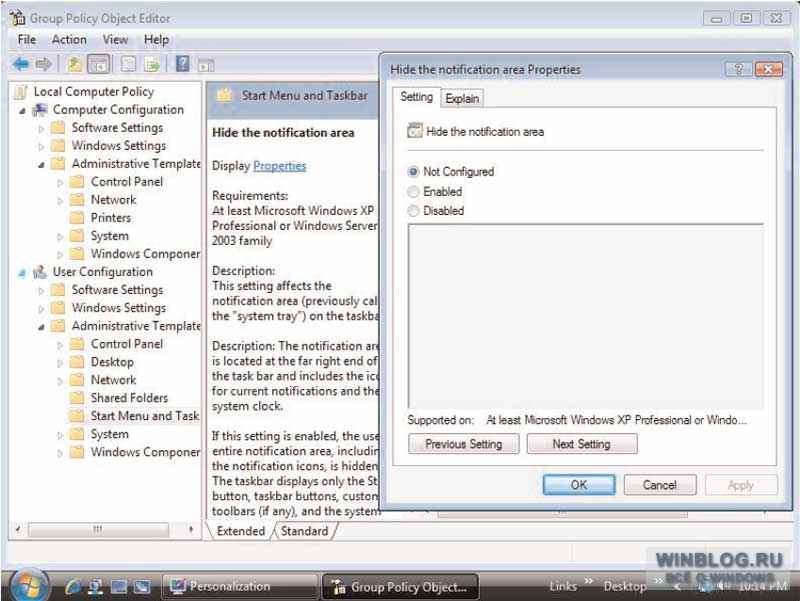800x601 pixels.
Task: Collapse Administrative Templates under Computer Configuration
Action: [41, 165]
